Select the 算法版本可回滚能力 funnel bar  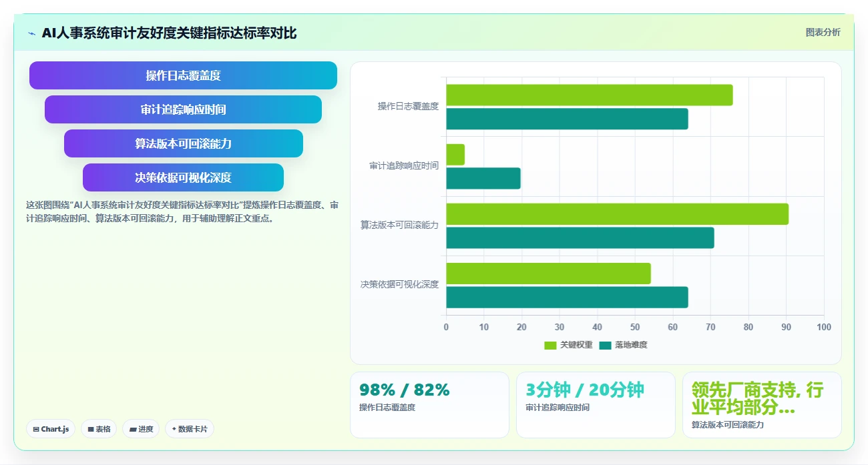[x=183, y=143]
